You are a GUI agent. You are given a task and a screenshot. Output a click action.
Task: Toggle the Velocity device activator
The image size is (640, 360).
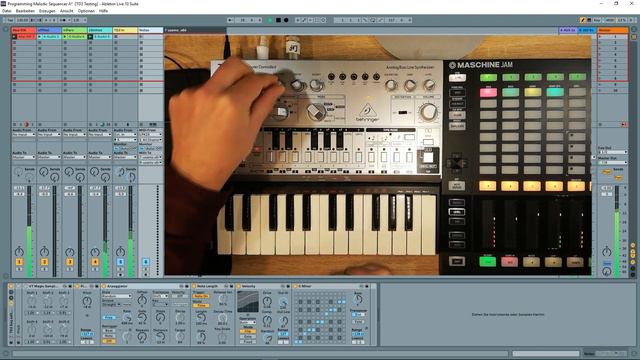239,286
